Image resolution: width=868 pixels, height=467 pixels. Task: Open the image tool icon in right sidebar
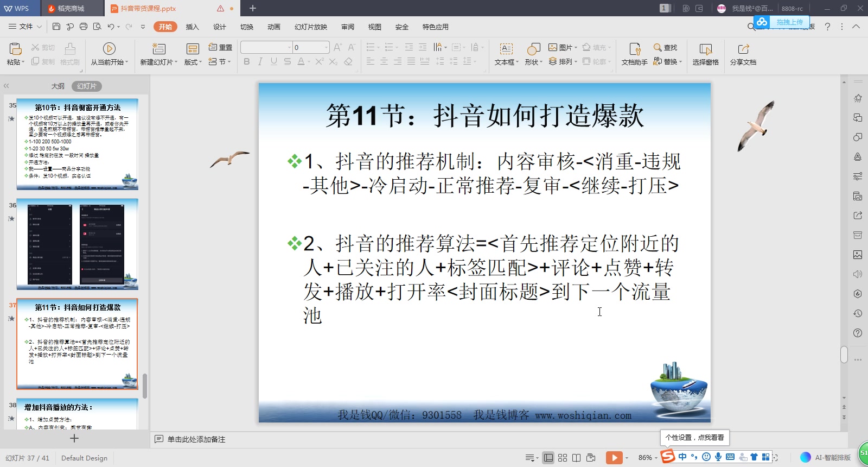(x=858, y=255)
